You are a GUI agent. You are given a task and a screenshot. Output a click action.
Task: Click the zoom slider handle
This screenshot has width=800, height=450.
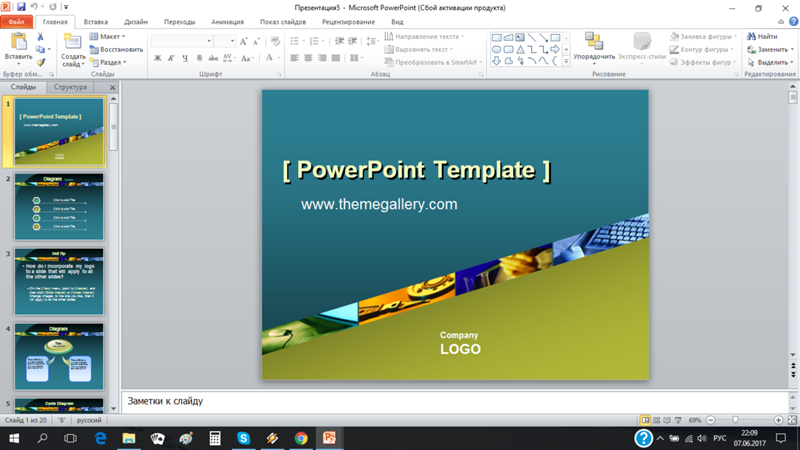(735, 420)
